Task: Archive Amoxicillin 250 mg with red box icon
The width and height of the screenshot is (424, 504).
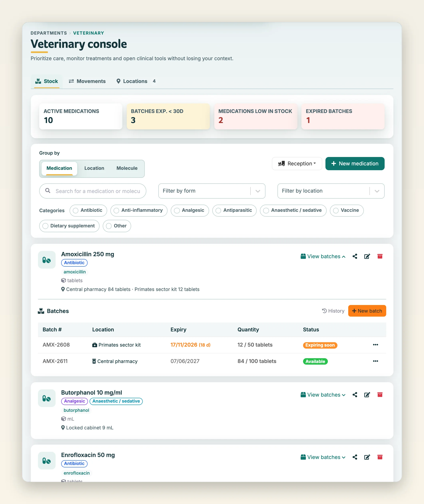Action: [380, 256]
